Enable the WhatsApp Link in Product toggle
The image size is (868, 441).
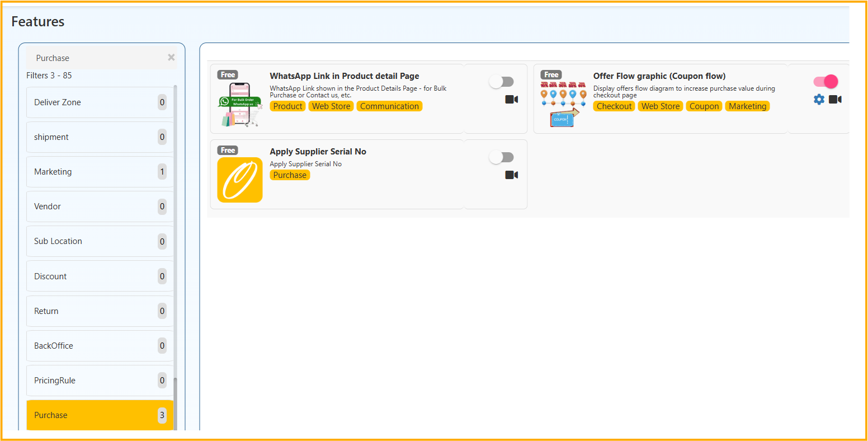[501, 82]
